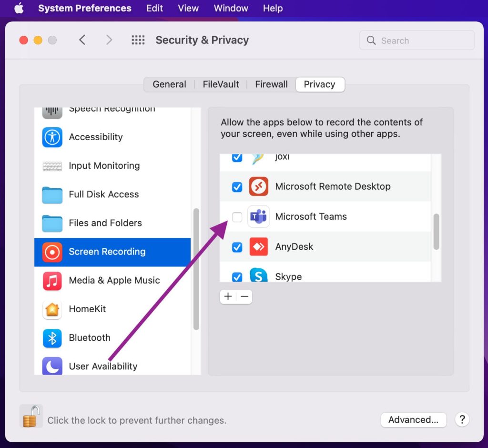Open help with the question mark button
Viewport: 488px width, 448px height.
click(462, 420)
